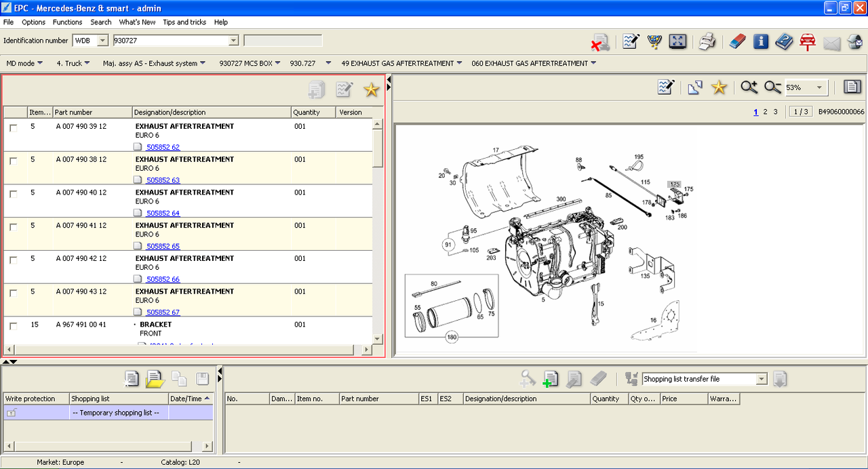
Task: Click the delete vehicle data icon
Action: click(x=599, y=42)
